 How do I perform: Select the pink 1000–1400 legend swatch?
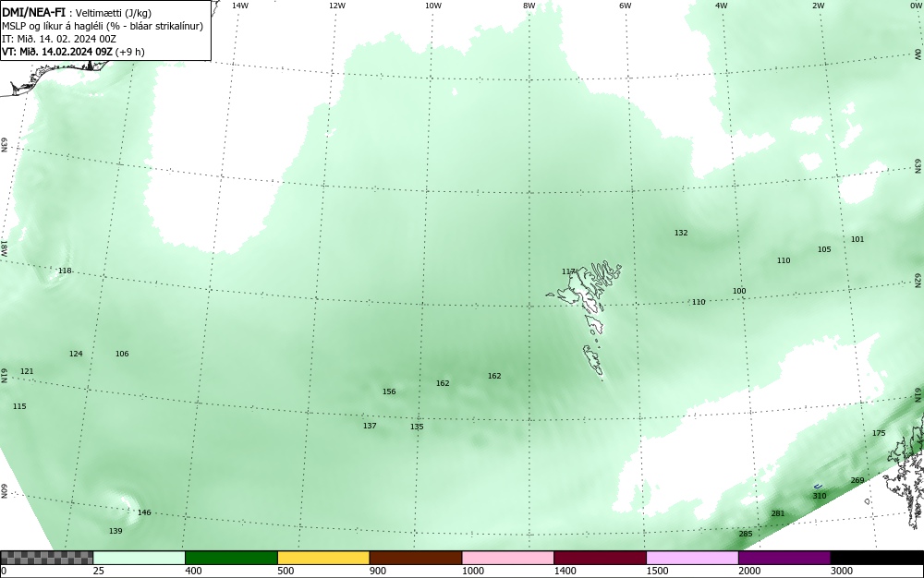508,558
